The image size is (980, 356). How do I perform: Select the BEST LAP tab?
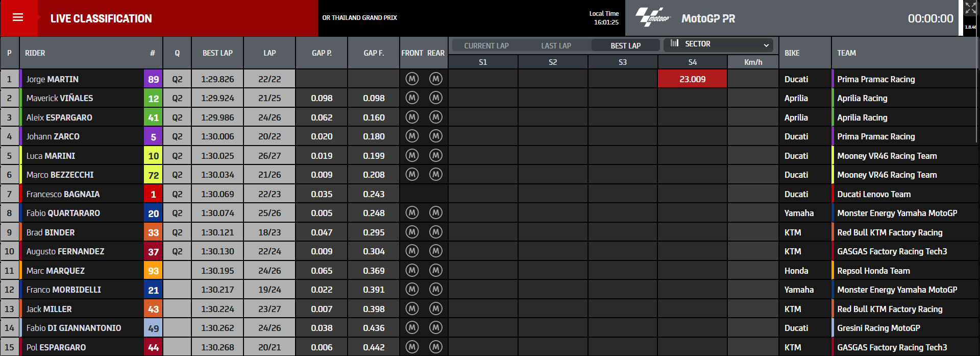pos(625,45)
